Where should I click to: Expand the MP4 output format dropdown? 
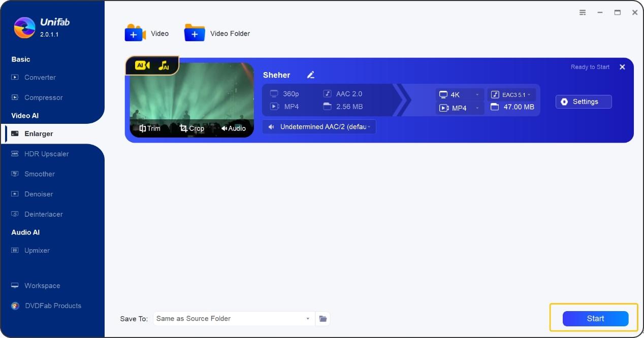[459, 108]
